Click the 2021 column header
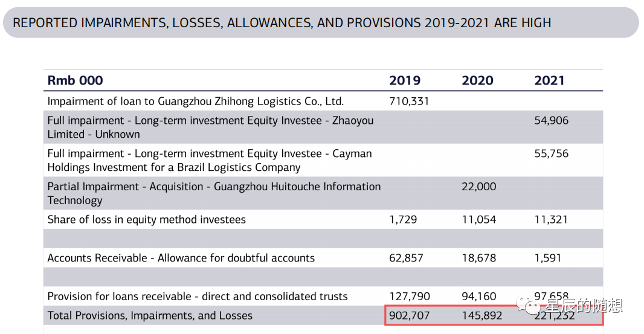 550,80
